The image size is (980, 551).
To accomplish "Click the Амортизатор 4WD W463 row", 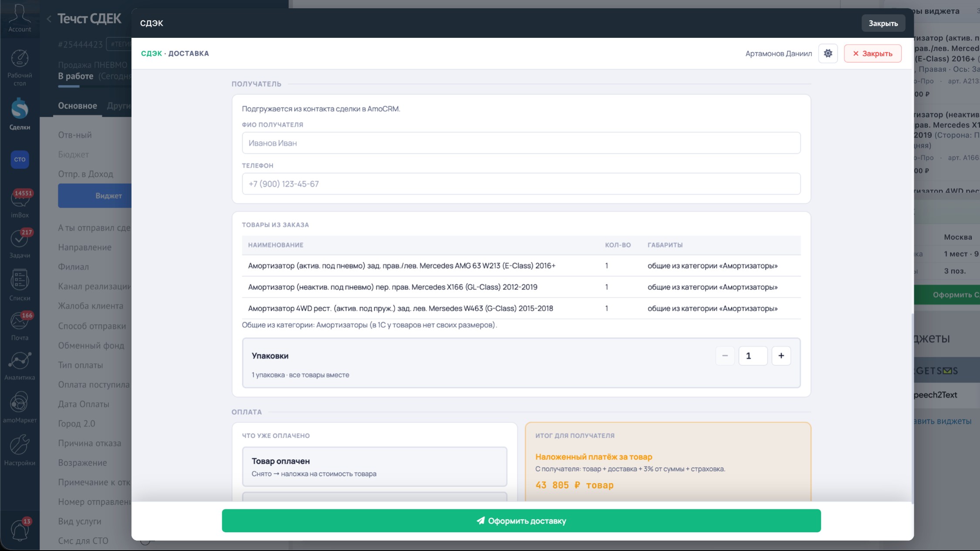I will point(521,308).
